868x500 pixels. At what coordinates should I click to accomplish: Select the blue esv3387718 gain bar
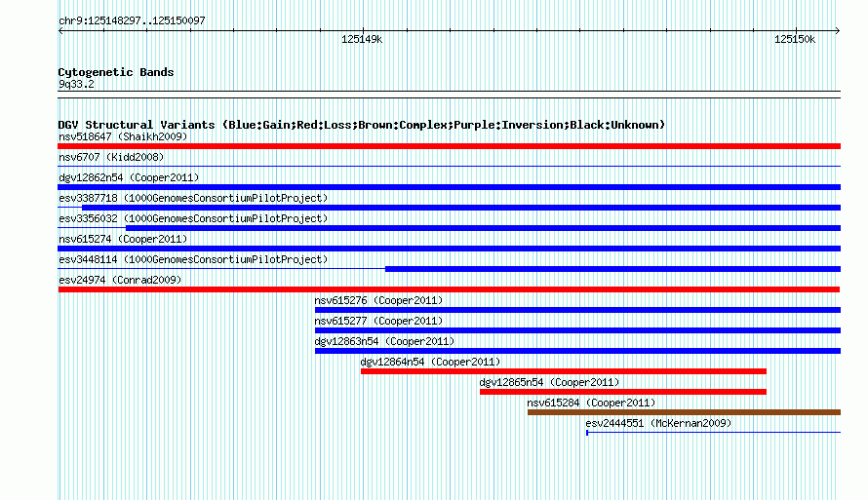[x=461, y=208]
